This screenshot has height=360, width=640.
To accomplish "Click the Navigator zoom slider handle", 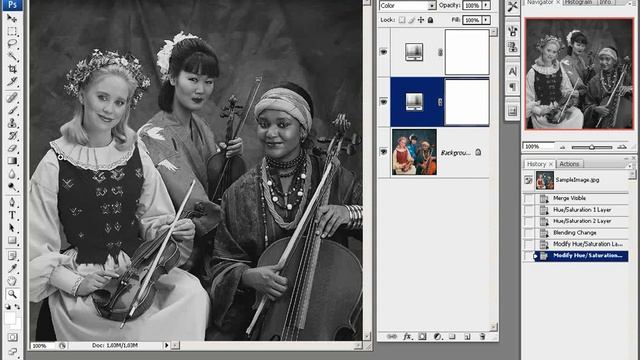I will (x=591, y=147).
